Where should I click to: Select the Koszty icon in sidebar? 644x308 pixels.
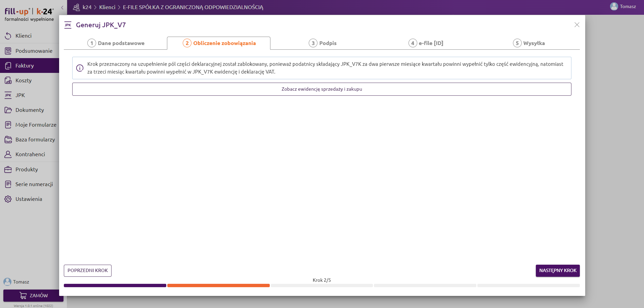[8, 81]
